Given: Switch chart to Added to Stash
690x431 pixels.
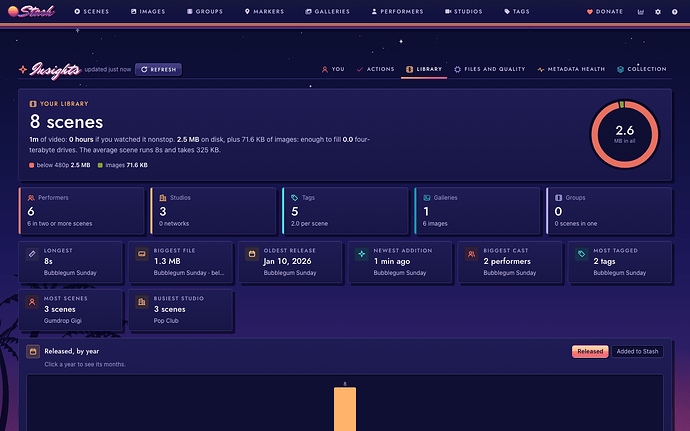Looking at the screenshot, I should coord(637,351).
